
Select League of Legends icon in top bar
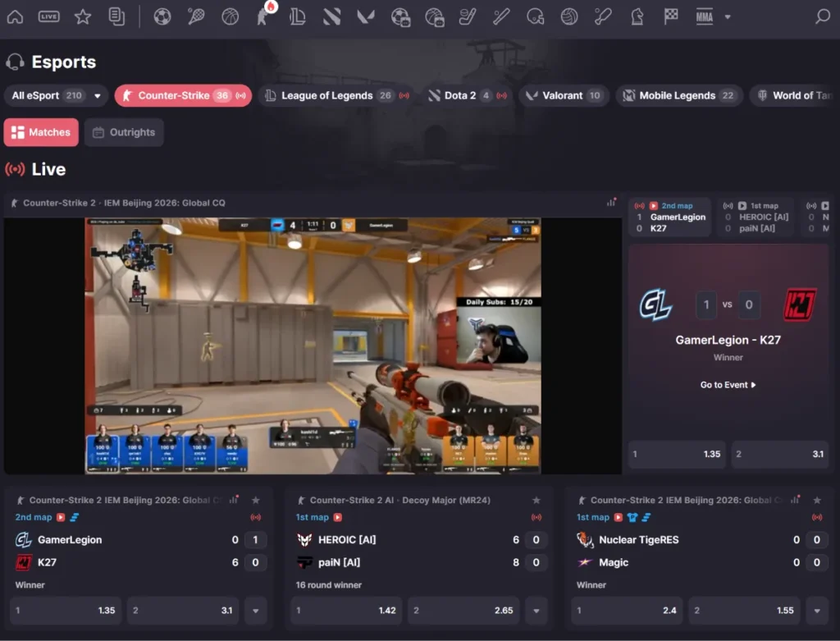[x=298, y=16]
